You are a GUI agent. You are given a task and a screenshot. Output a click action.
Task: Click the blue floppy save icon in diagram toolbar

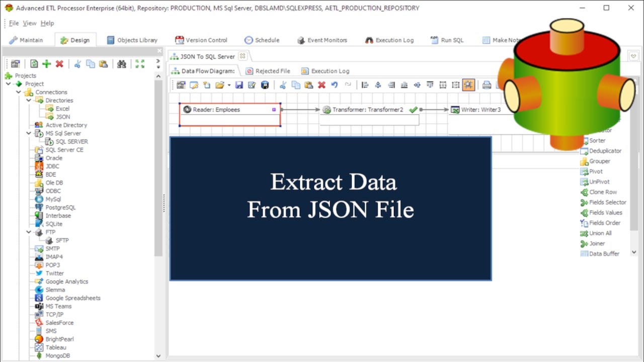tap(239, 85)
